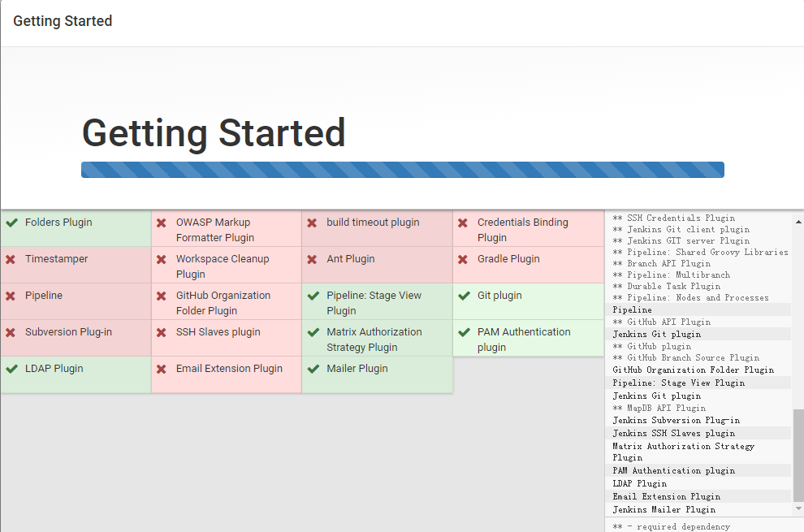Click the red X beside Email Extension Plugin tile
The height and width of the screenshot is (532, 804).
pyautogui.click(x=162, y=369)
